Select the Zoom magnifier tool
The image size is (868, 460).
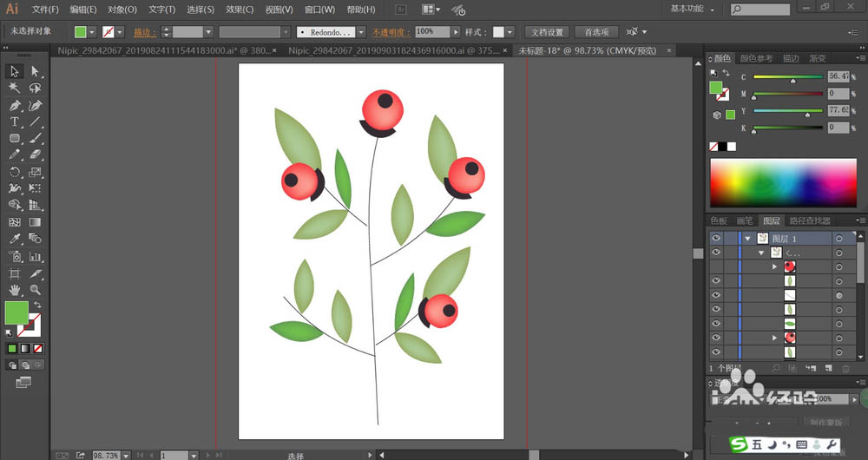(35, 290)
